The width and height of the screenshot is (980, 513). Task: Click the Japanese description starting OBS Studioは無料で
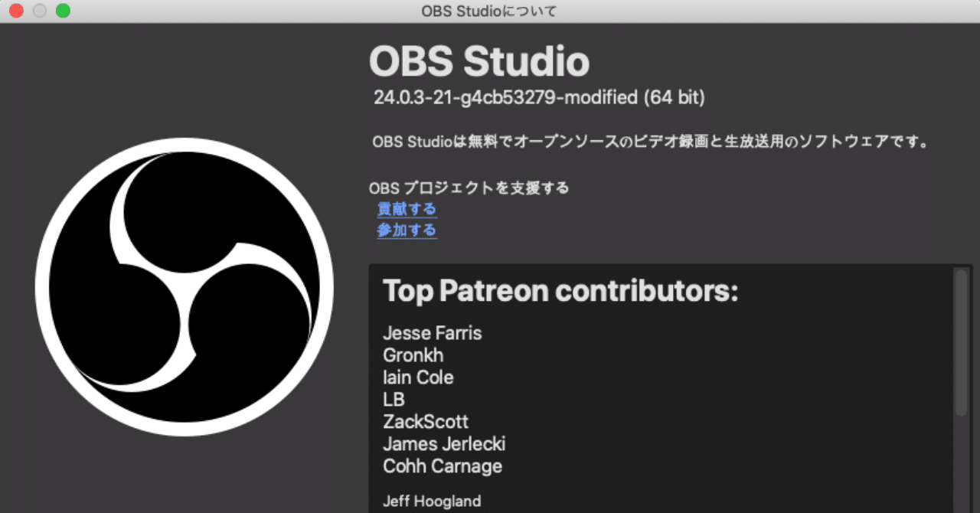click(651, 142)
